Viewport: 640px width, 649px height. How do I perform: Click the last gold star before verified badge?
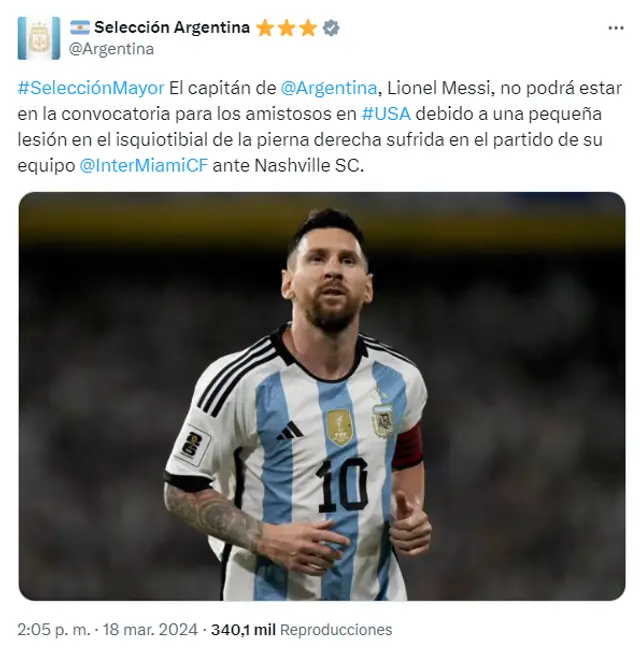(308, 28)
